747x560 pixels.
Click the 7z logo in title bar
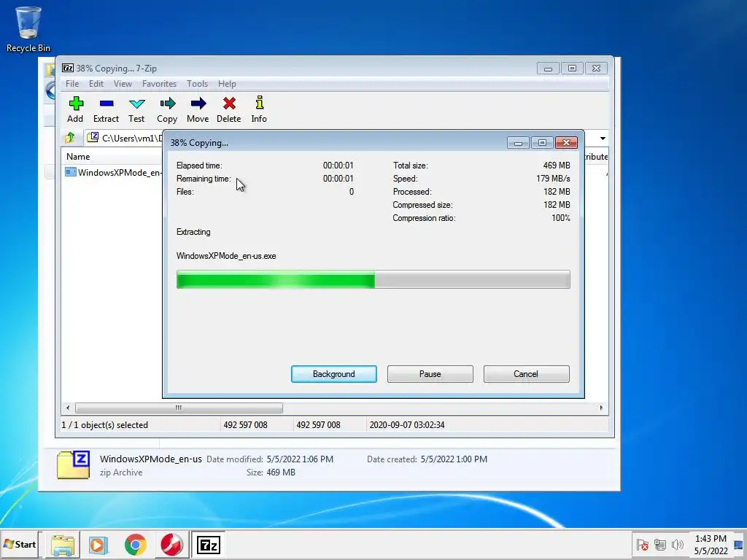(x=68, y=68)
